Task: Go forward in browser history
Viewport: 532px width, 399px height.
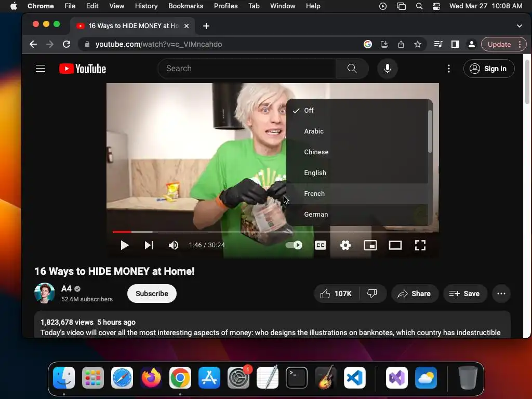Action: click(49, 44)
